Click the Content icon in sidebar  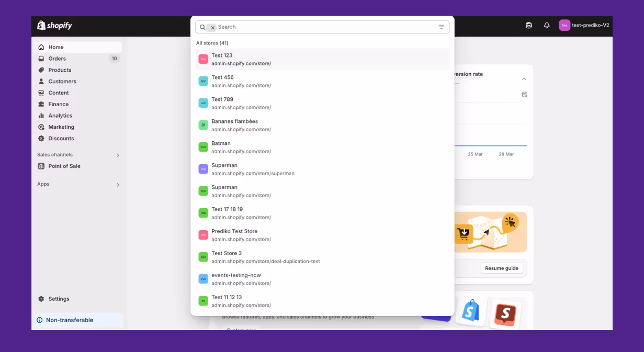tap(41, 93)
